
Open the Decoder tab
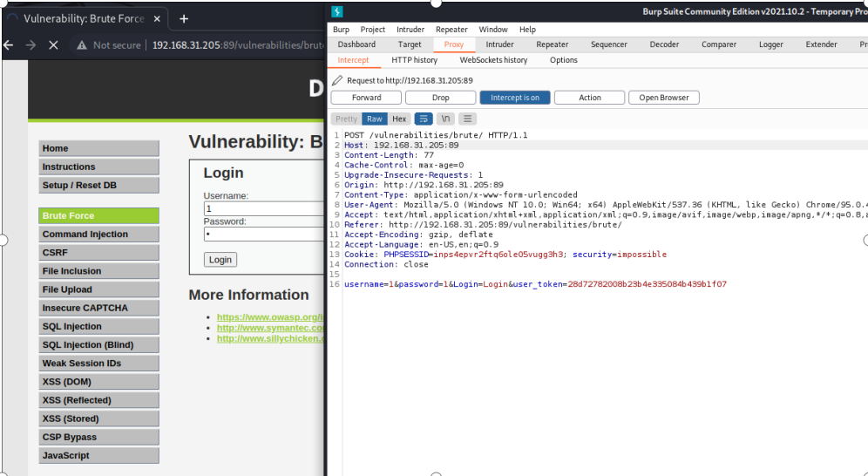pos(664,44)
